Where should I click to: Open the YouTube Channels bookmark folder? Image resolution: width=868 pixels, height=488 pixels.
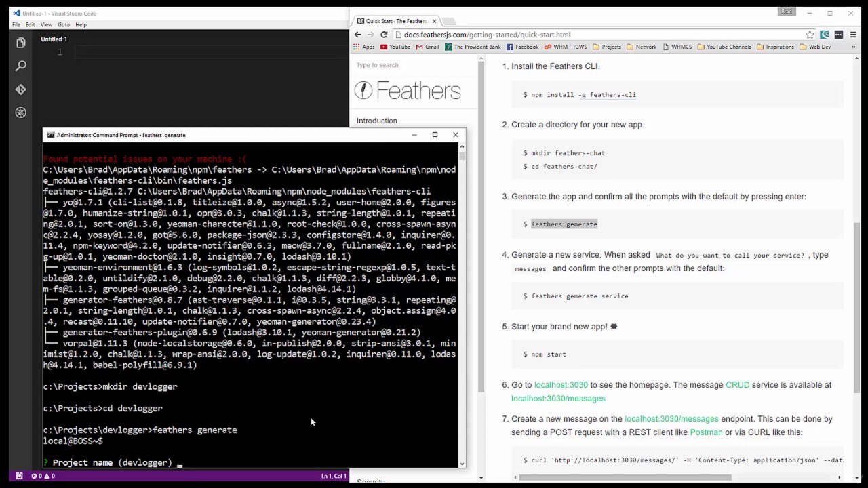tap(724, 47)
